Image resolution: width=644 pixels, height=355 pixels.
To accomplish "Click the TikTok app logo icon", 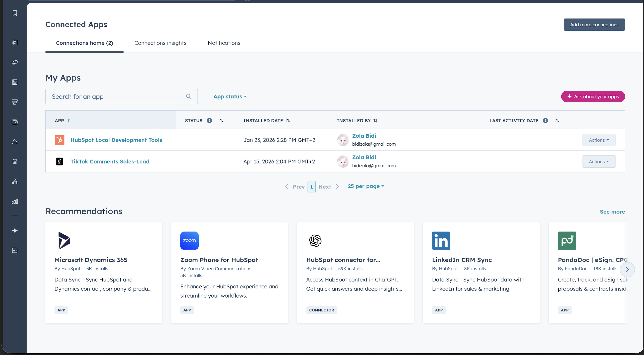I will click(59, 162).
